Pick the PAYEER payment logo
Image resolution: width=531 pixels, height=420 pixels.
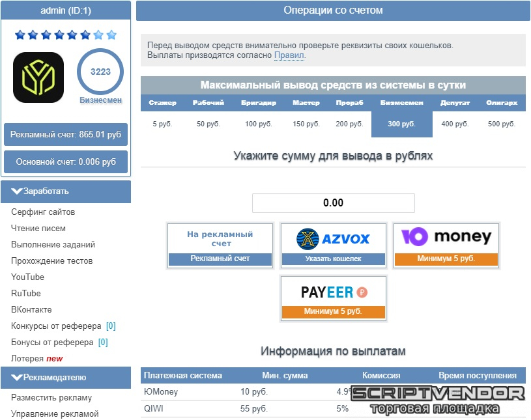point(333,292)
